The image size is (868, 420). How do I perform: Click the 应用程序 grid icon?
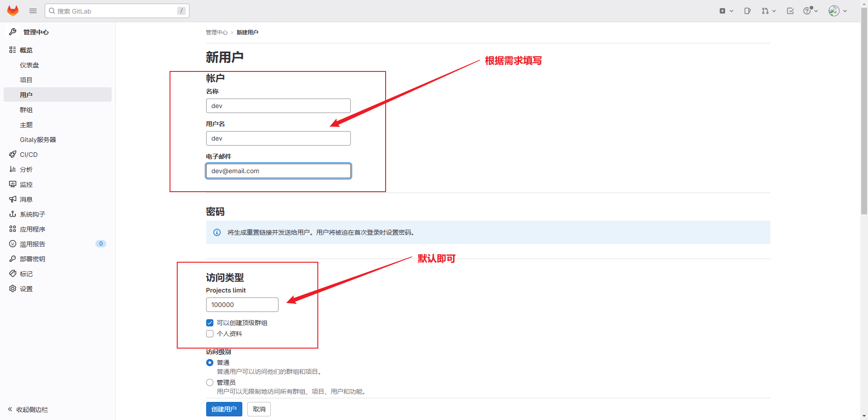[x=13, y=229]
